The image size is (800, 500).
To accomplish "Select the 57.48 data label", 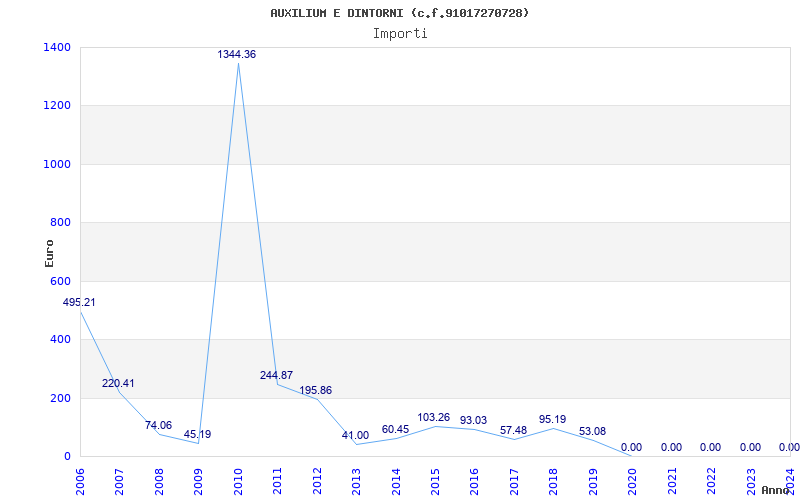I will [513, 430].
